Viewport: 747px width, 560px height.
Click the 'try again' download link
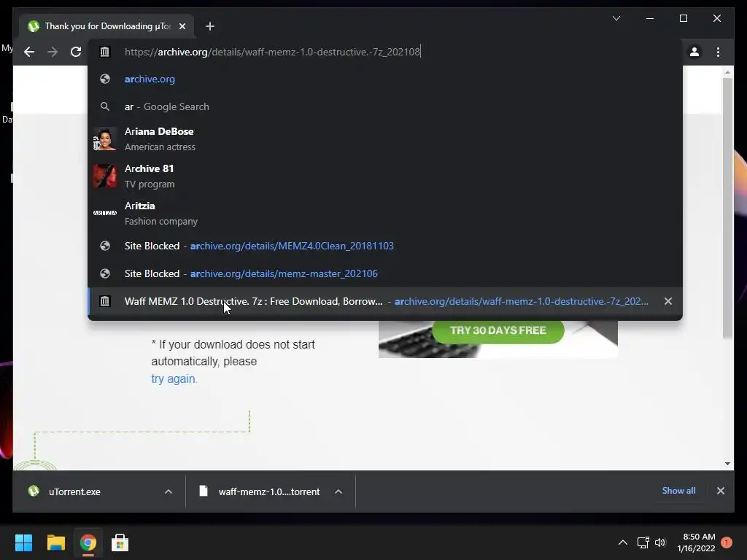click(174, 378)
